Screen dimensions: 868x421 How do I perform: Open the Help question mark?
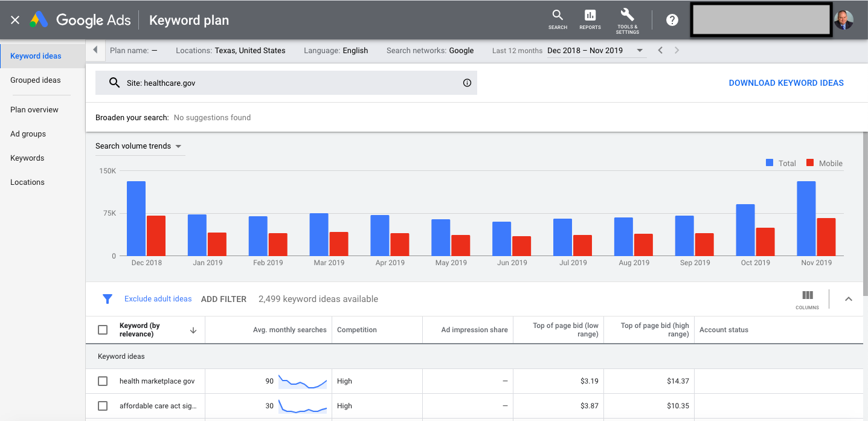[x=672, y=20]
